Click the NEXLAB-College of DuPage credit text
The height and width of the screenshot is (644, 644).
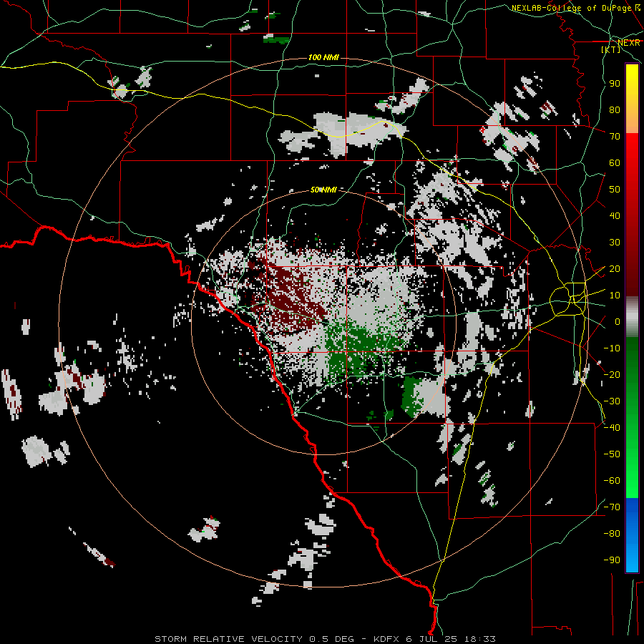coord(571,8)
